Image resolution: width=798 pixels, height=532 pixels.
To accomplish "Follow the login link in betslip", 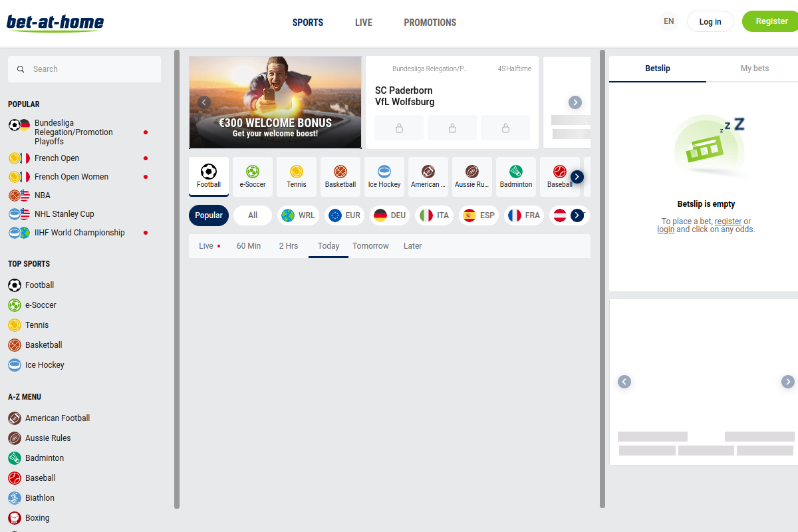I will [x=666, y=229].
